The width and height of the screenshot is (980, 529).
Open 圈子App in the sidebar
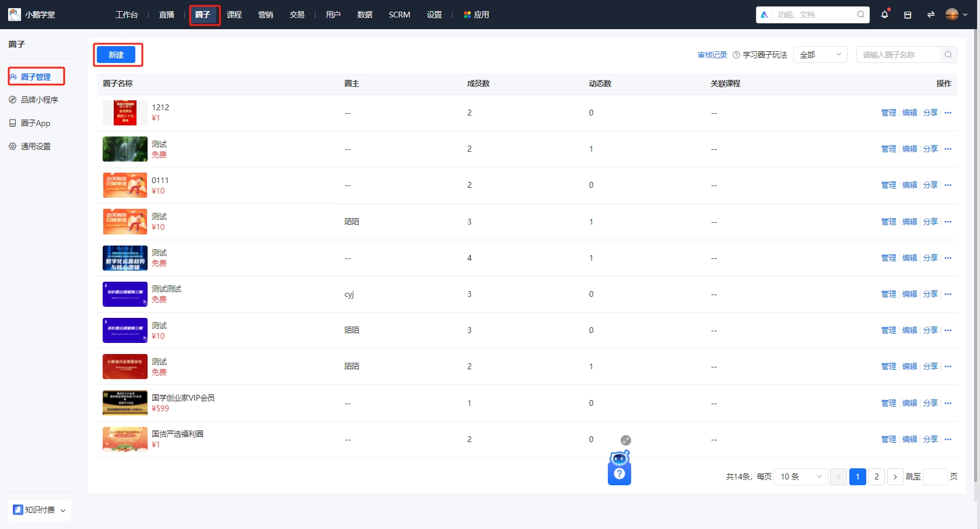click(x=35, y=123)
